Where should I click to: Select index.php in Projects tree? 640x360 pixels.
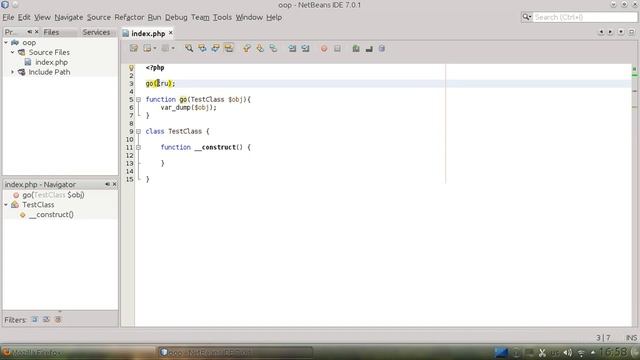51,62
